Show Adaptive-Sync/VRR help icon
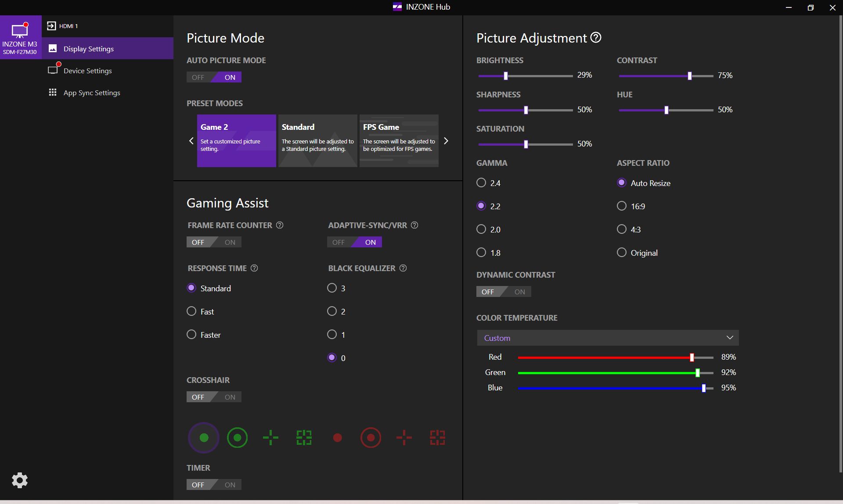 click(414, 225)
